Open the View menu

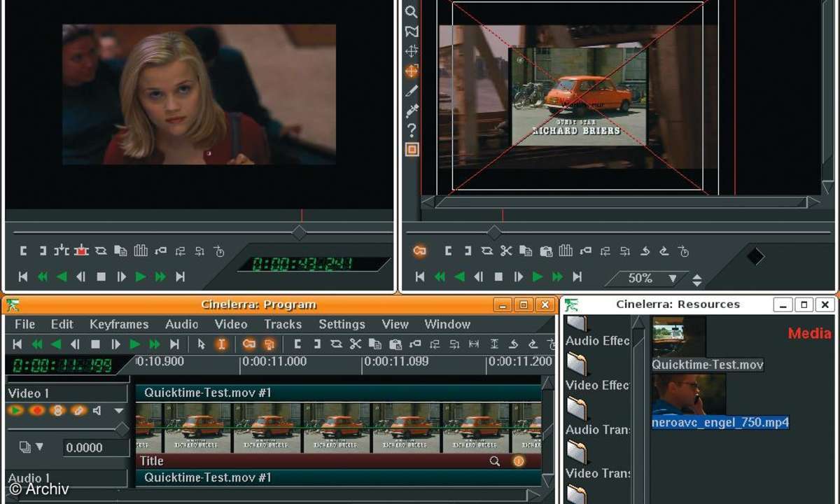[395, 324]
